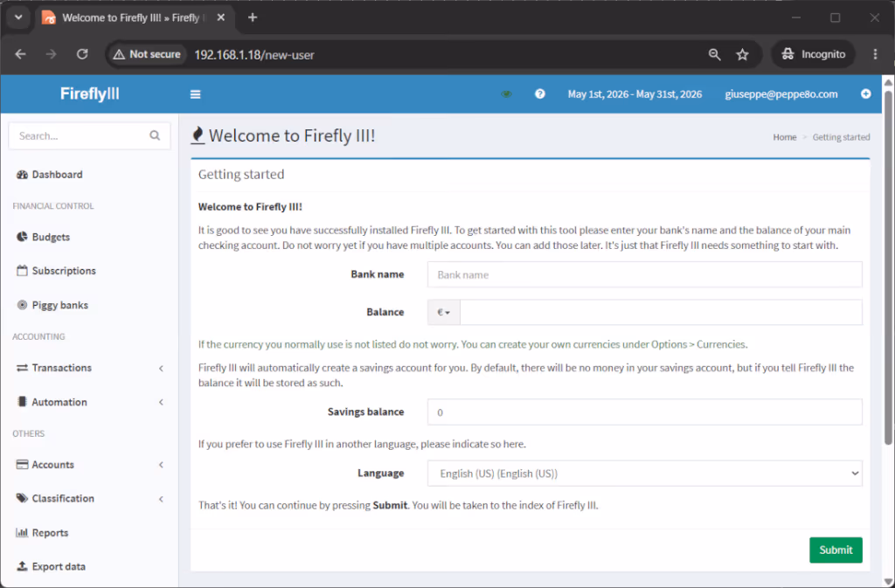
Task: Click the Home breadcrumb link
Action: tap(784, 137)
